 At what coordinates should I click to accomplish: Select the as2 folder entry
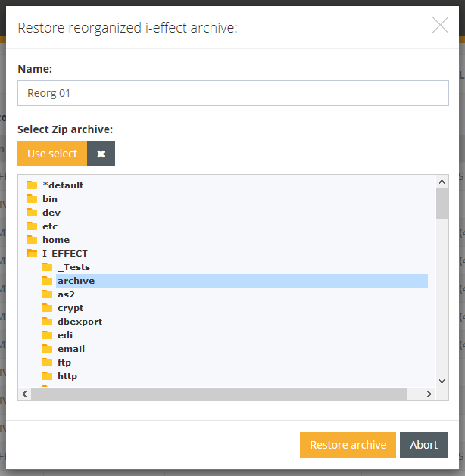pos(66,294)
